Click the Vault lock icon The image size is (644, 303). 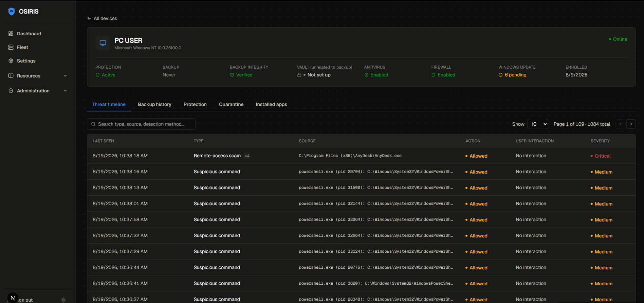(299, 75)
